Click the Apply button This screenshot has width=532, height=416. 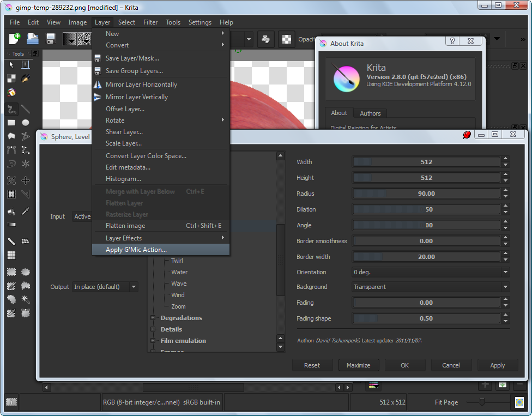(x=498, y=365)
